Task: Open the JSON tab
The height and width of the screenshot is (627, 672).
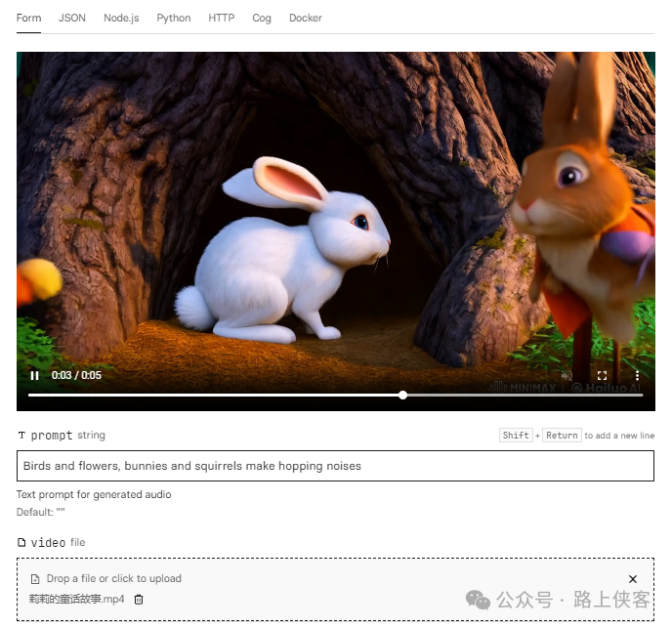Action: [72, 18]
